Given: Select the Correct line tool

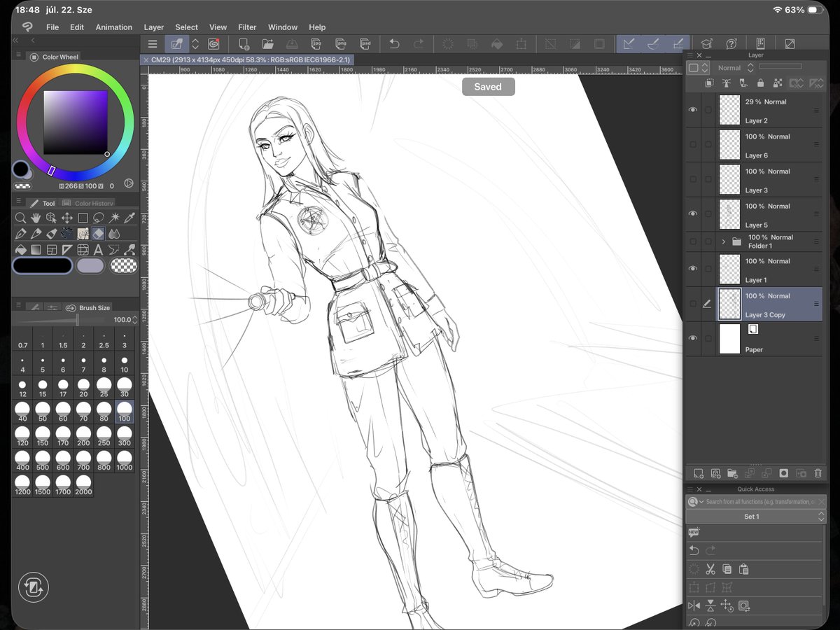Looking at the screenshot, I should (129, 249).
